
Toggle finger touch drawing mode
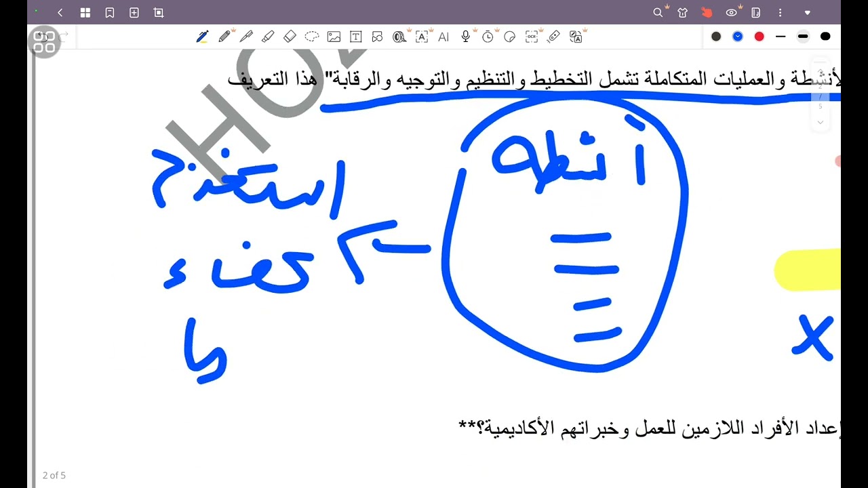[707, 12]
